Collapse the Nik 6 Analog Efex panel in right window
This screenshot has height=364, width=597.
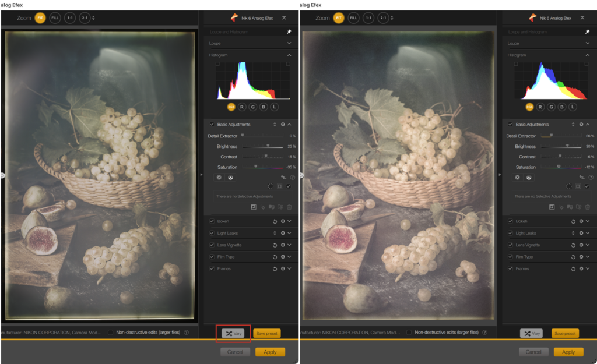click(582, 18)
